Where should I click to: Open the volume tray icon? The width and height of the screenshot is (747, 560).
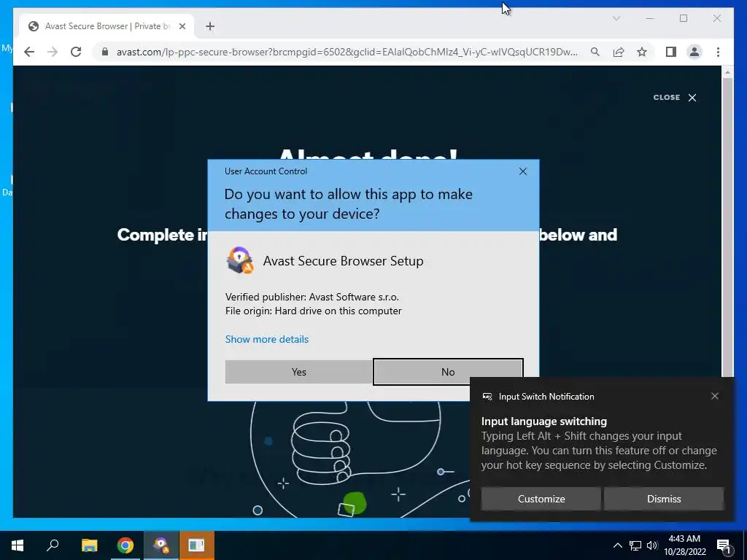coord(652,545)
